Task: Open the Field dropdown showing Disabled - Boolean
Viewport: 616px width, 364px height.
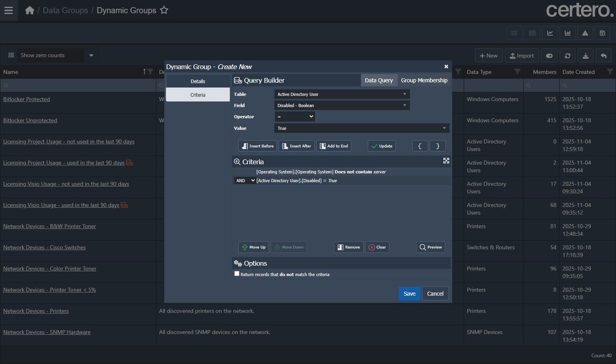Action: pyautogui.click(x=342, y=105)
